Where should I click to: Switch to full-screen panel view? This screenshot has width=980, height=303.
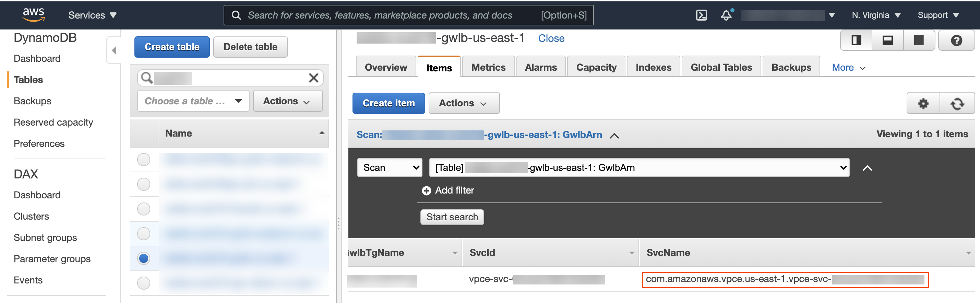919,40
